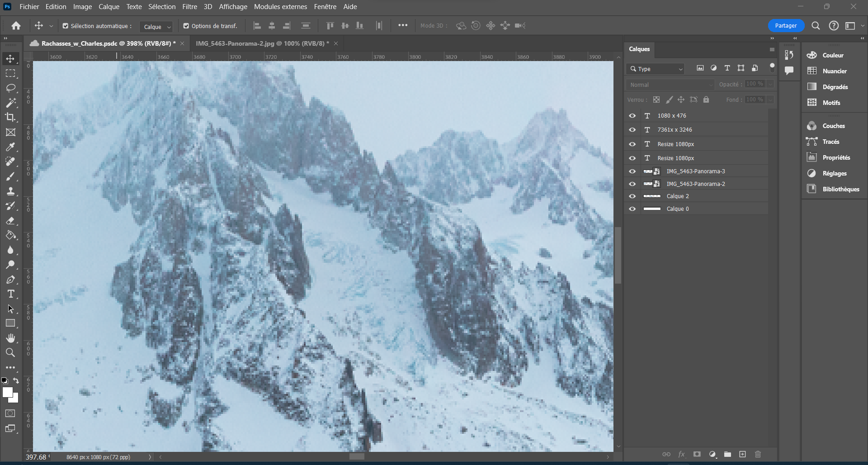Open the Couleur panel
The width and height of the screenshot is (868, 465).
pyautogui.click(x=812, y=55)
